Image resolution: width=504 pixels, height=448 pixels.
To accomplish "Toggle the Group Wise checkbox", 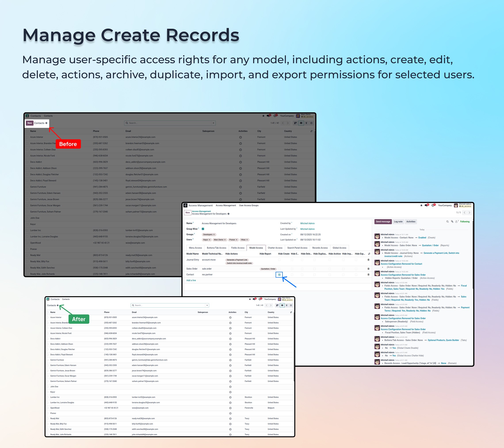I will [x=203, y=229].
